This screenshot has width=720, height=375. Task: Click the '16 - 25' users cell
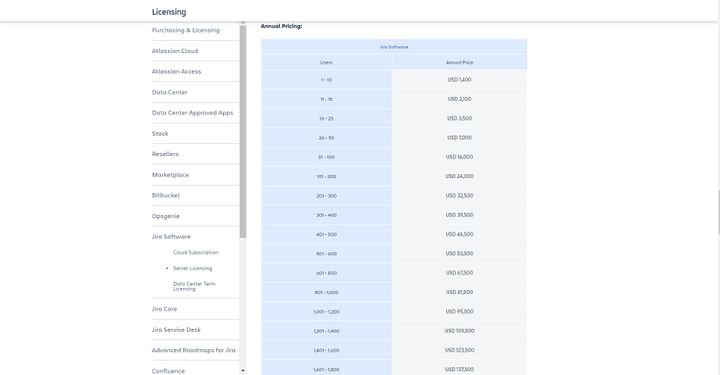pyautogui.click(x=326, y=118)
